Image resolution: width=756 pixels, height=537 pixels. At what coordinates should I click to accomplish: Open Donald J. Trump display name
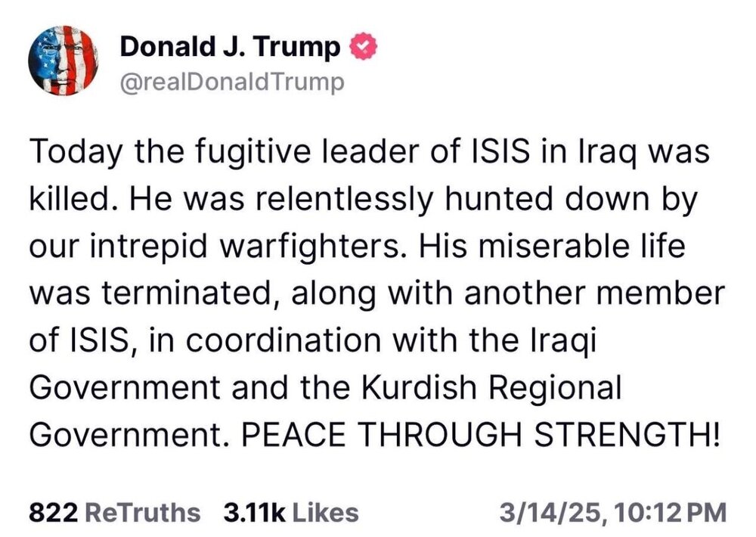tap(230, 47)
